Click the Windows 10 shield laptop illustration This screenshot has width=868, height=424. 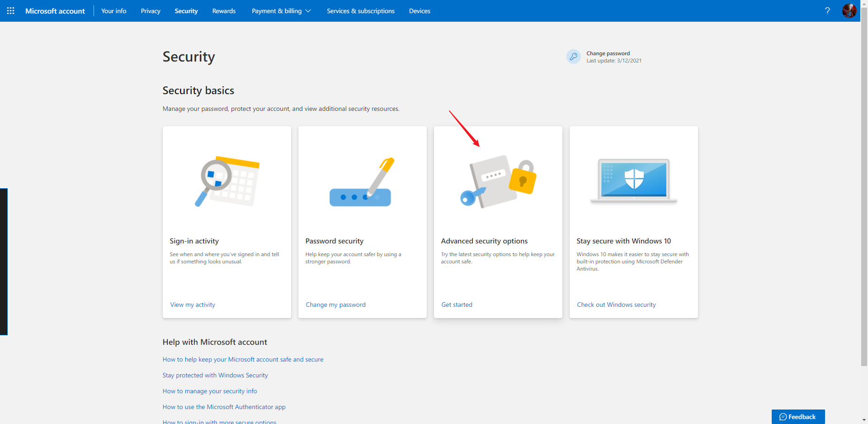point(633,181)
